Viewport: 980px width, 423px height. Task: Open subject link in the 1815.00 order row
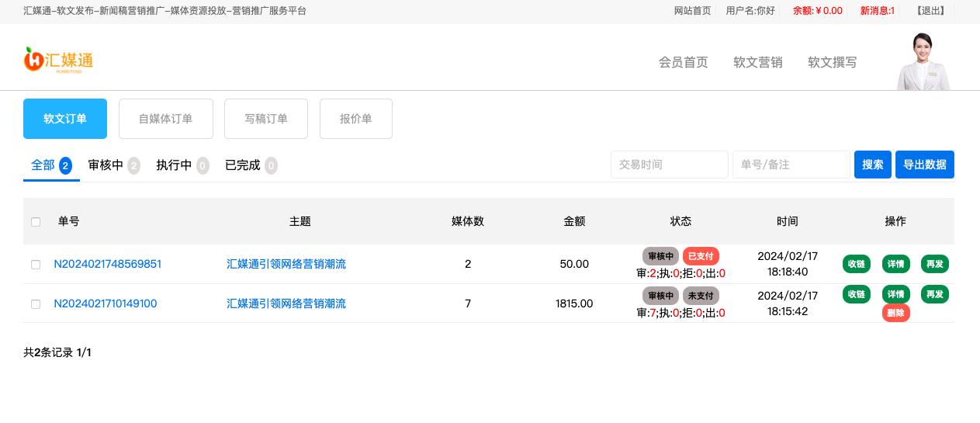[286, 303]
